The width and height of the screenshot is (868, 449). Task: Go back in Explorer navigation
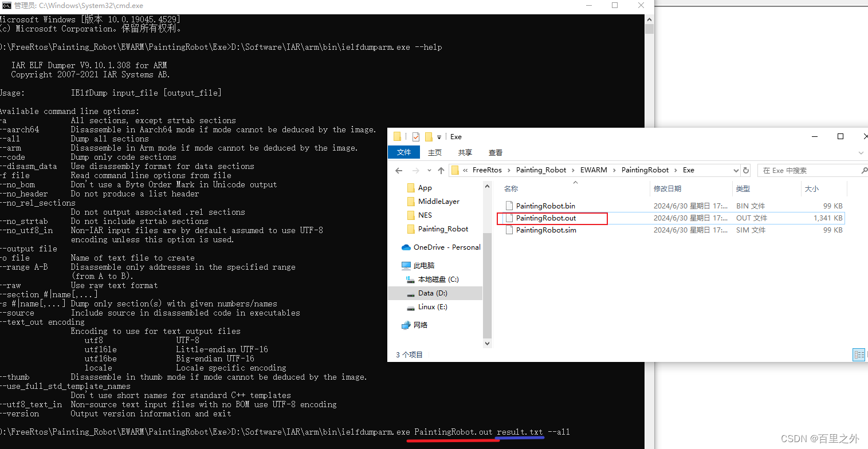[x=399, y=170]
